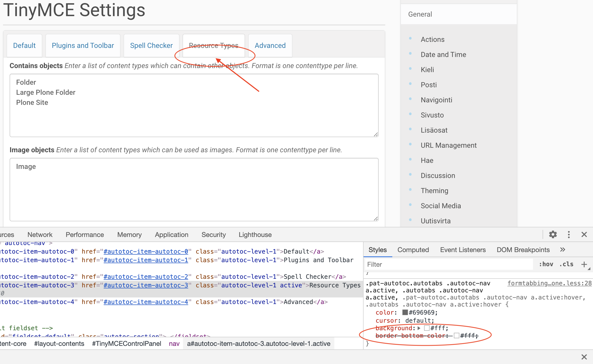Click the 'TinyMCE Settings' page heading
Viewport: 593px width, 364px height.
(74, 10)
